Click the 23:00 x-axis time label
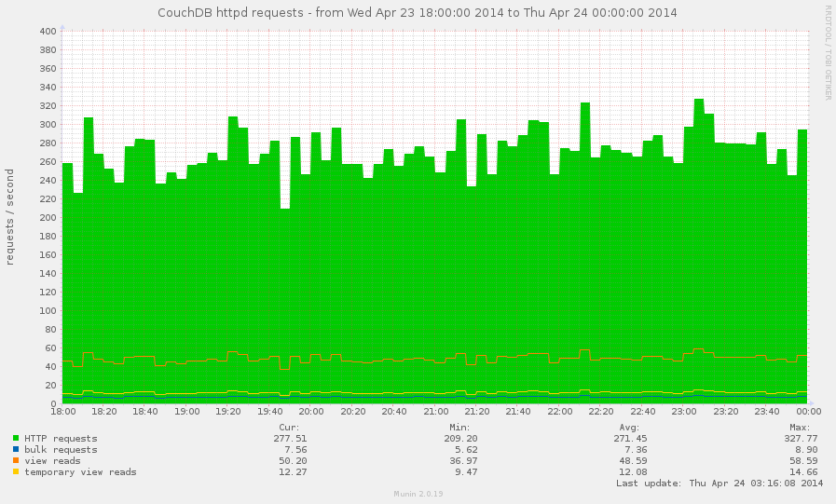Screen dimensions: 836x504 click(x=684, y=411)
